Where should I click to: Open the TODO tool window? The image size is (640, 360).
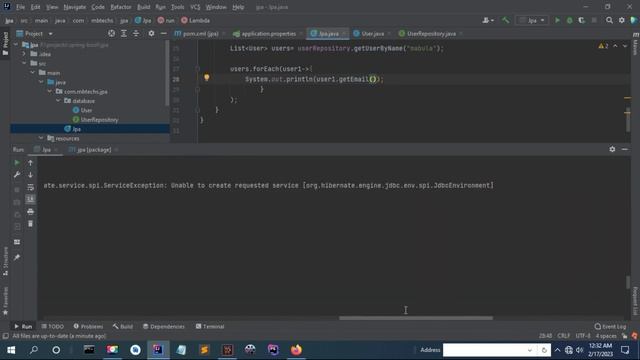[x=53, y=327]
